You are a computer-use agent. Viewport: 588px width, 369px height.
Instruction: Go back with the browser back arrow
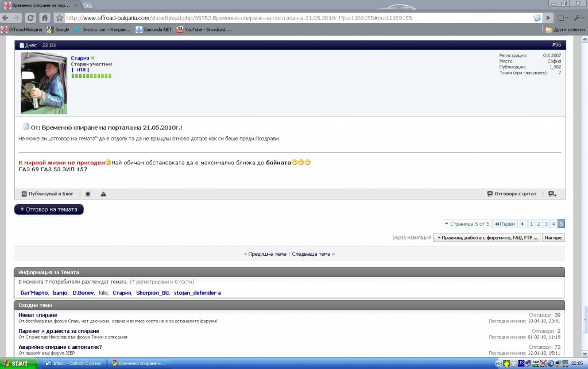pyautogui.click(x=6, y=18)
